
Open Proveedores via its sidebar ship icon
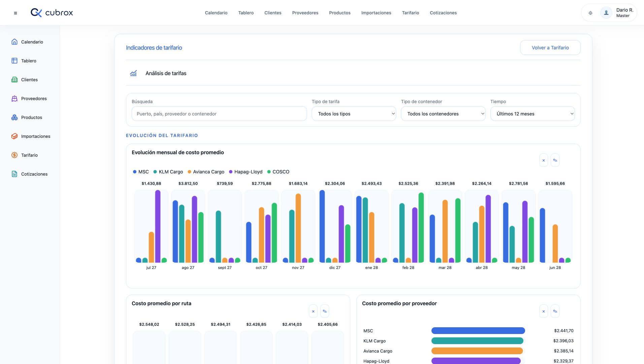pos(14,98)
